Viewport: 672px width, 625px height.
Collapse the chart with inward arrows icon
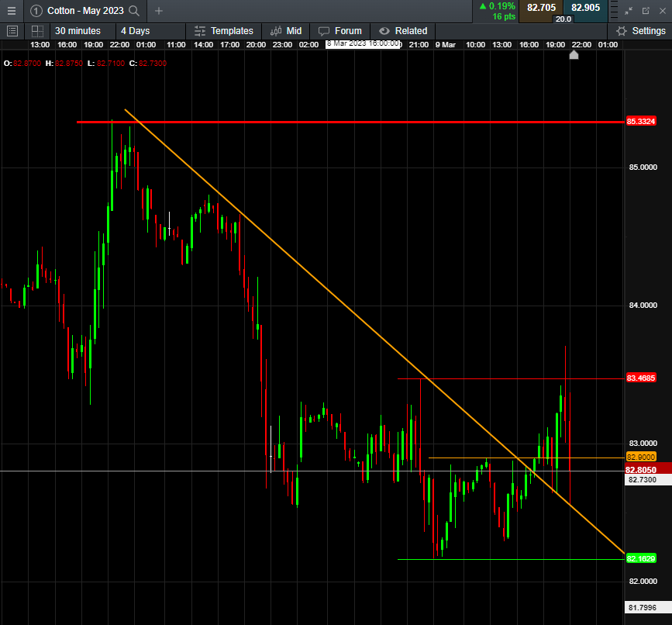click(x=629, y=11)
